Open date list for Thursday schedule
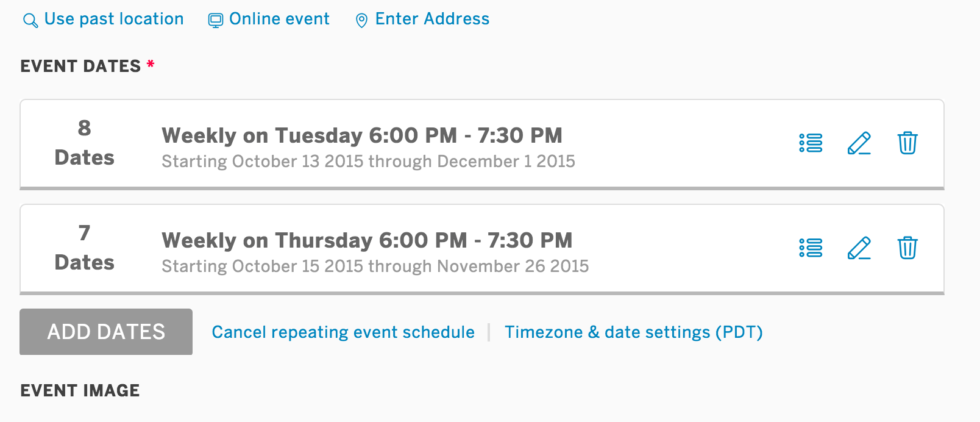980x422 pixels. pyautogui.click(x=811, y=248)
